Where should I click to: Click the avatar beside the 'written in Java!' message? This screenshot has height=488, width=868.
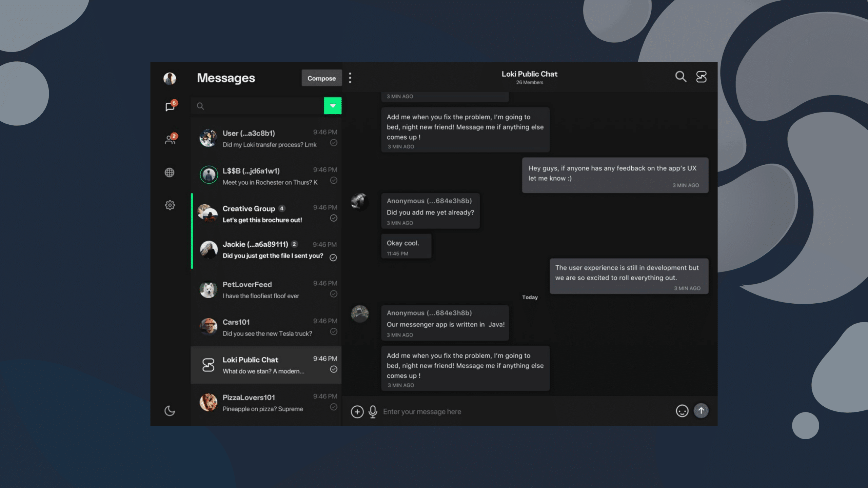[x=360, y=314]
